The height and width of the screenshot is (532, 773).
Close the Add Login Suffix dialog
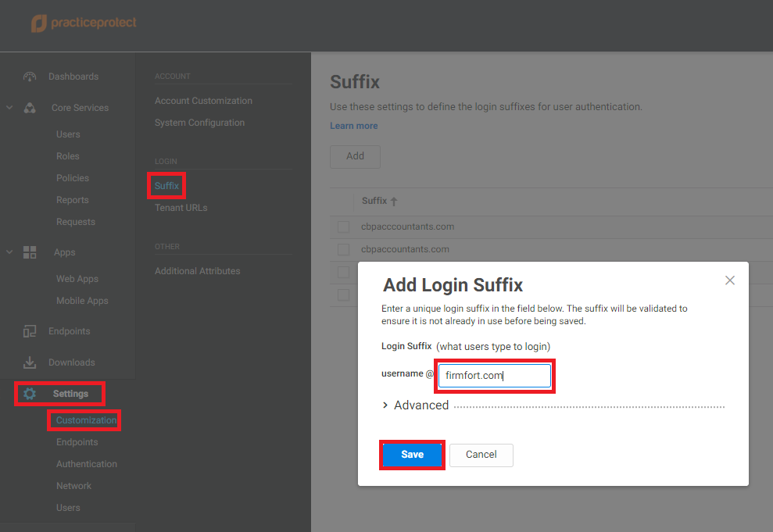pos(729,280)
